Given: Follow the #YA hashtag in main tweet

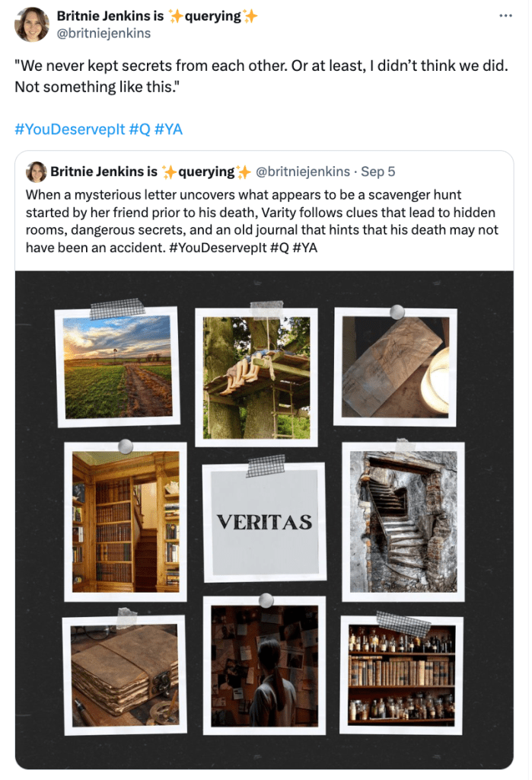Looking at the screenshot, I should pos(169,129).
